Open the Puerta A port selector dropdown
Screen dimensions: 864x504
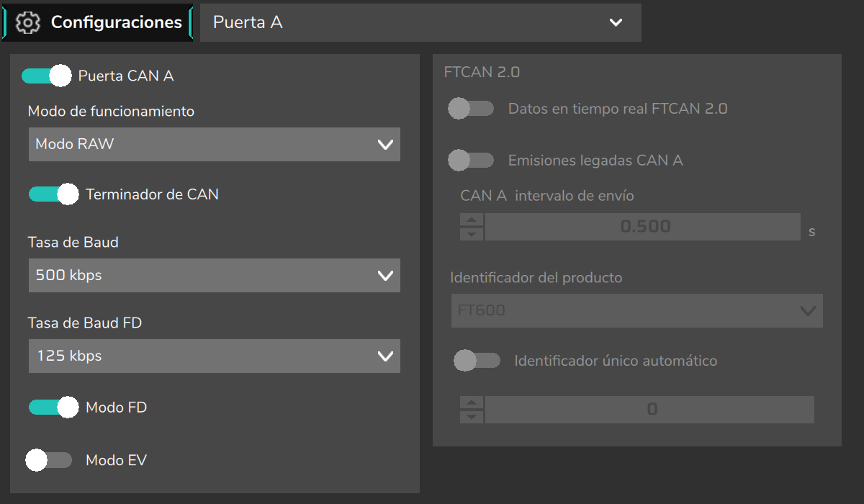(x=420, y=22)
